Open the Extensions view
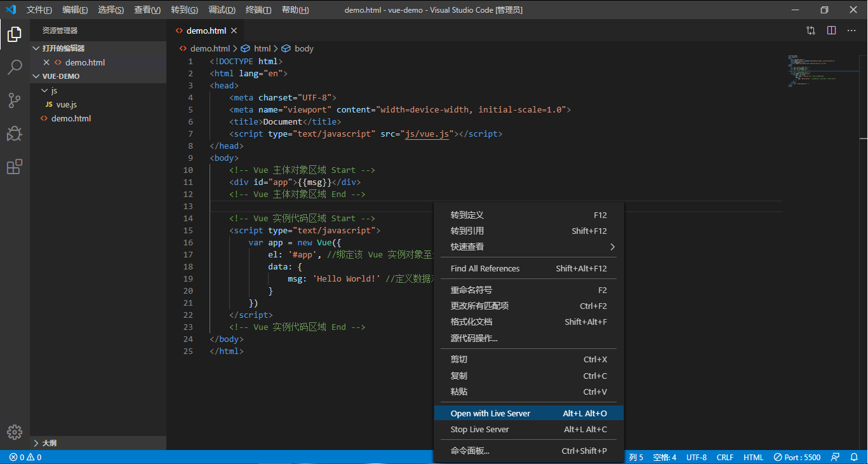 [x=15, y=167]
